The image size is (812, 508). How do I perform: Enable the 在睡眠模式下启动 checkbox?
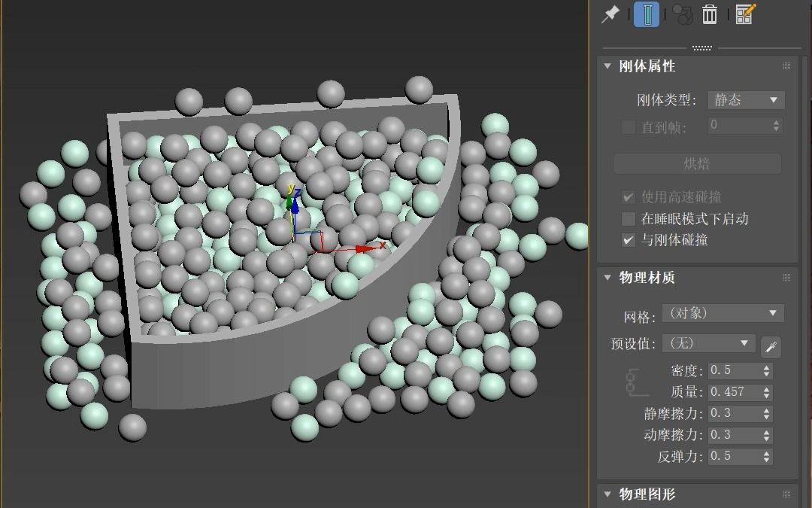coord(628,218)
